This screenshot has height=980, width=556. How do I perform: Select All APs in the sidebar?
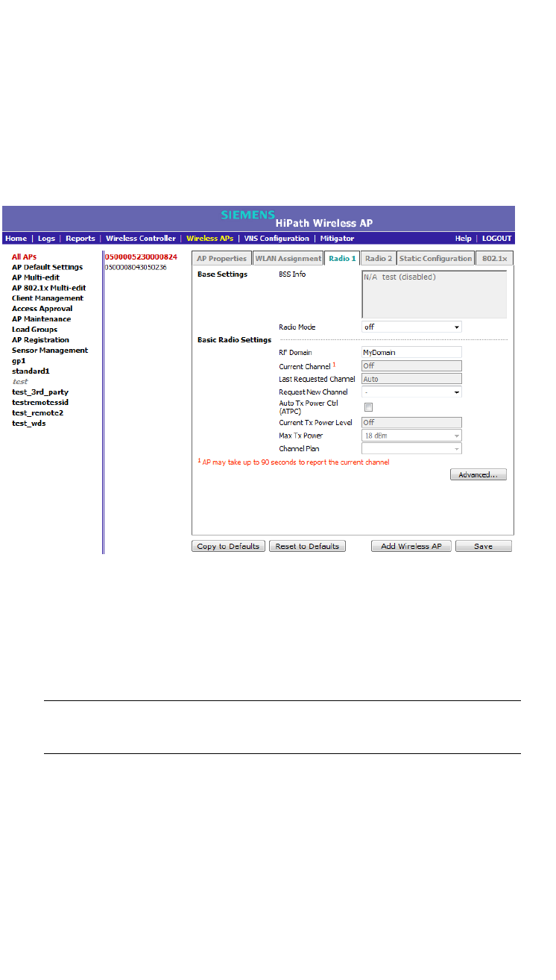(x=24, y=257)
